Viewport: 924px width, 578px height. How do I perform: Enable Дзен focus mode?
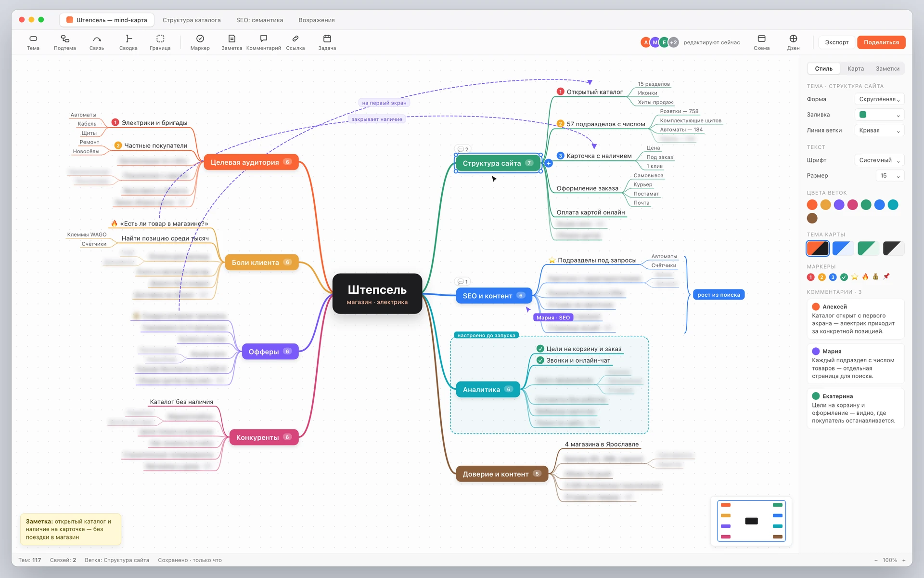[793, 39]
